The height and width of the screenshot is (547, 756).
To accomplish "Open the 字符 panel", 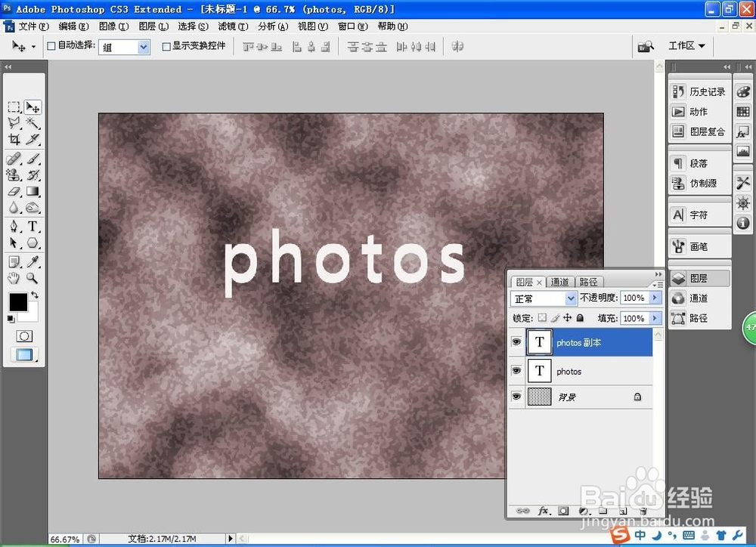I will point(699,215).
